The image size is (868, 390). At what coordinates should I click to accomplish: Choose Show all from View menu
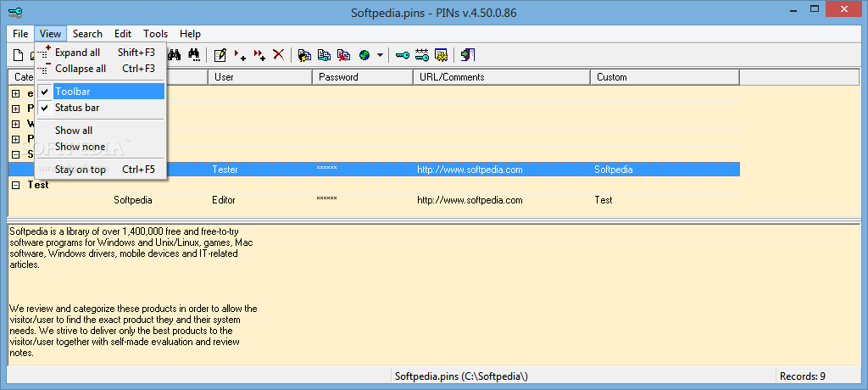click(x=102, y=131)
